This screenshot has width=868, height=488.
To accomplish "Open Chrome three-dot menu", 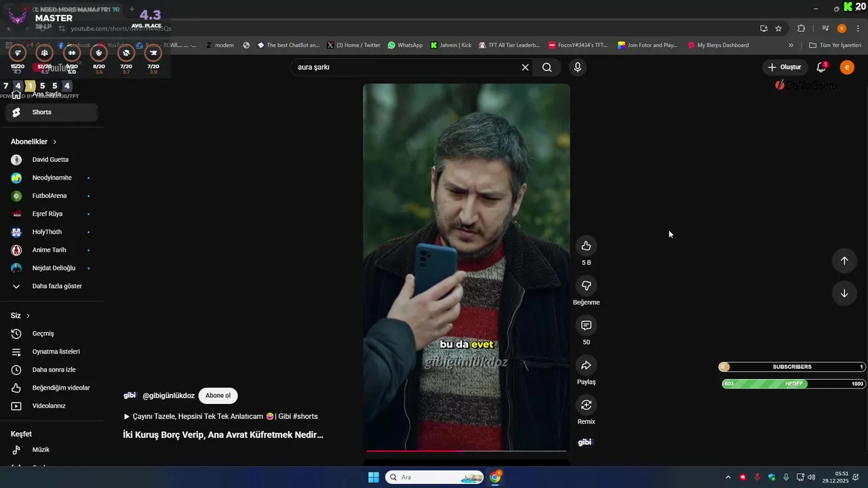I will pos(859,28).
